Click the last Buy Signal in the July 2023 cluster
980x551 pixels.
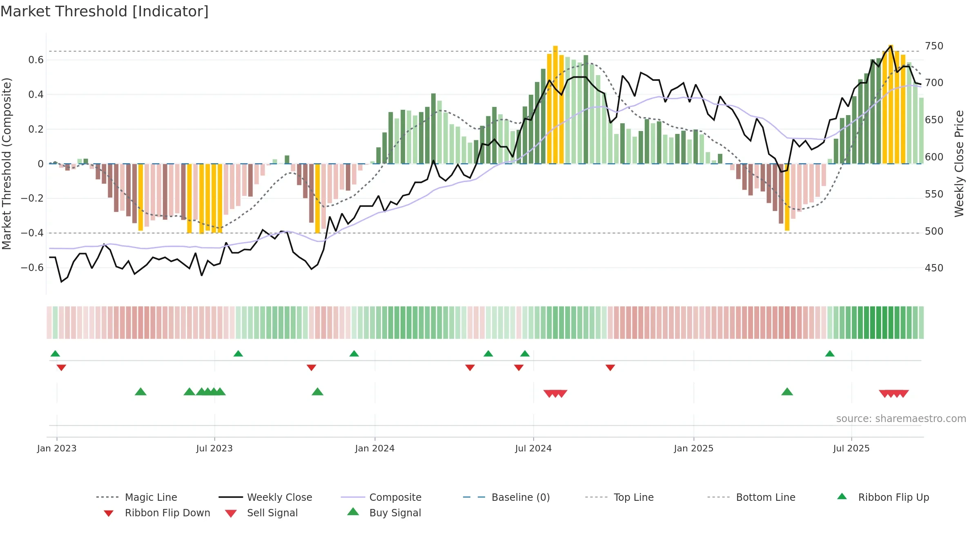click(220, 392)
